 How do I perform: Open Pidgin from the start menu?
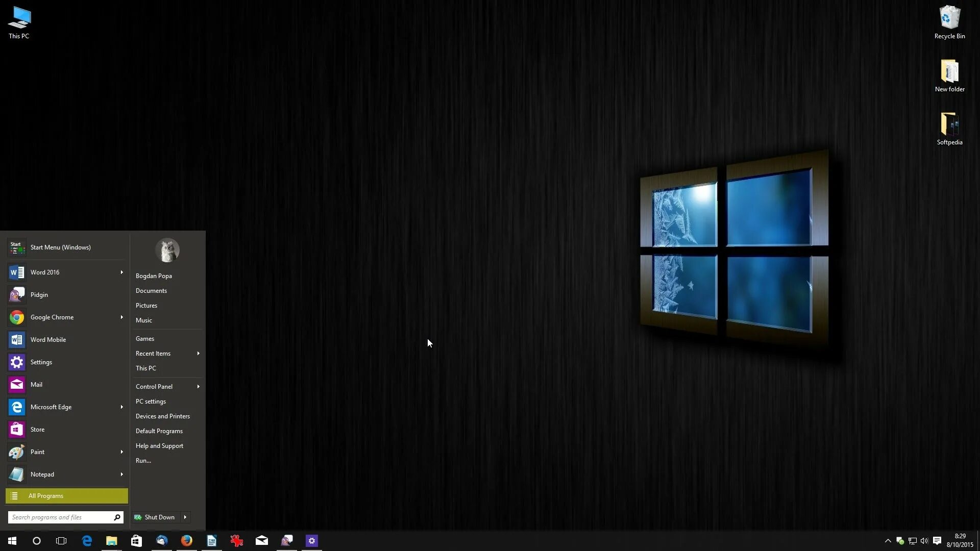[x=39, y=295]
